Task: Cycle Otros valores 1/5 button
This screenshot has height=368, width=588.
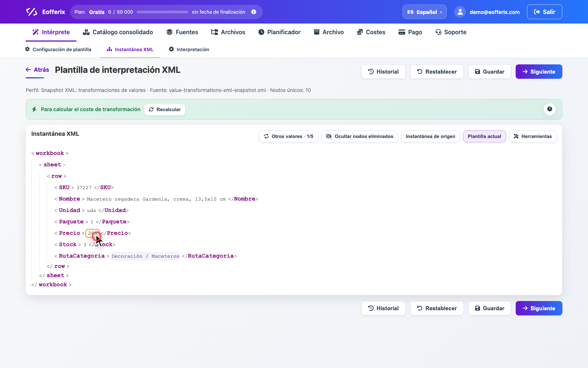Action: pyautogui.click(x=288, y=136)
